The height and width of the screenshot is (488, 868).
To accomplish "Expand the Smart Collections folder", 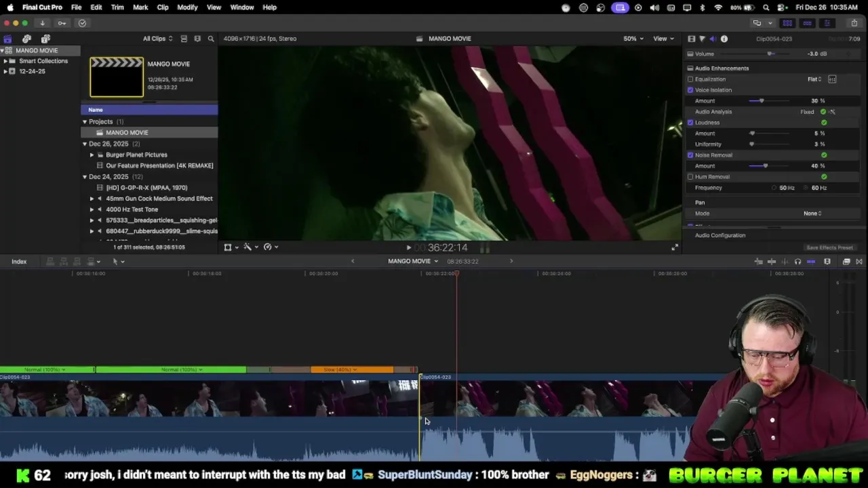I will click(x=5, y=61).
